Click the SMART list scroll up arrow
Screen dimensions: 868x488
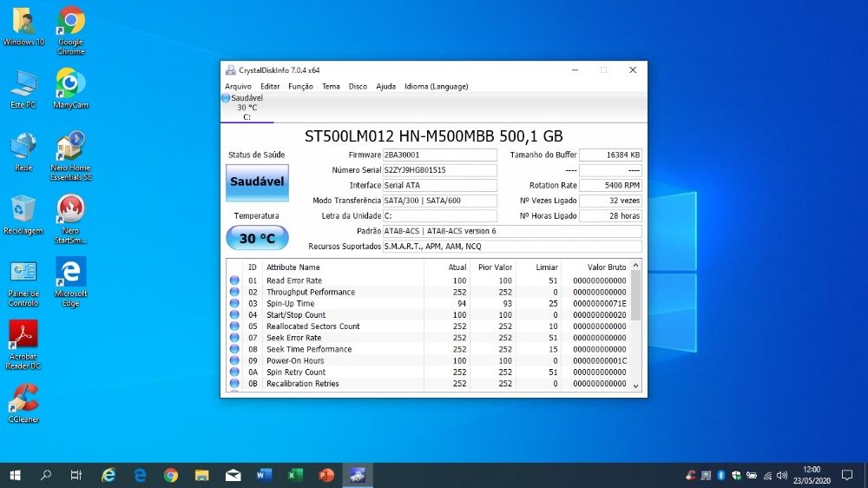(635, 266)
